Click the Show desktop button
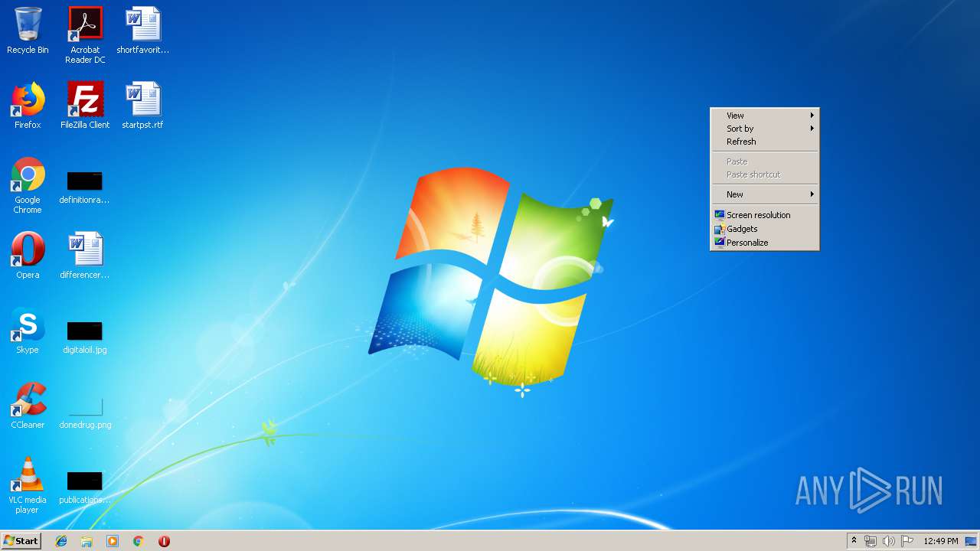This screenshot has height=551, width=980. click(972, 541)
